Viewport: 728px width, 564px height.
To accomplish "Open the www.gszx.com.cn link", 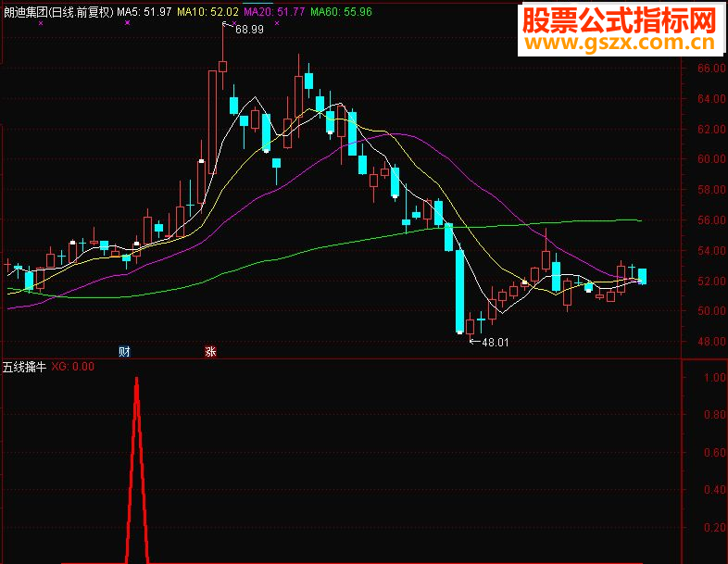I will [x=621, y=44].
